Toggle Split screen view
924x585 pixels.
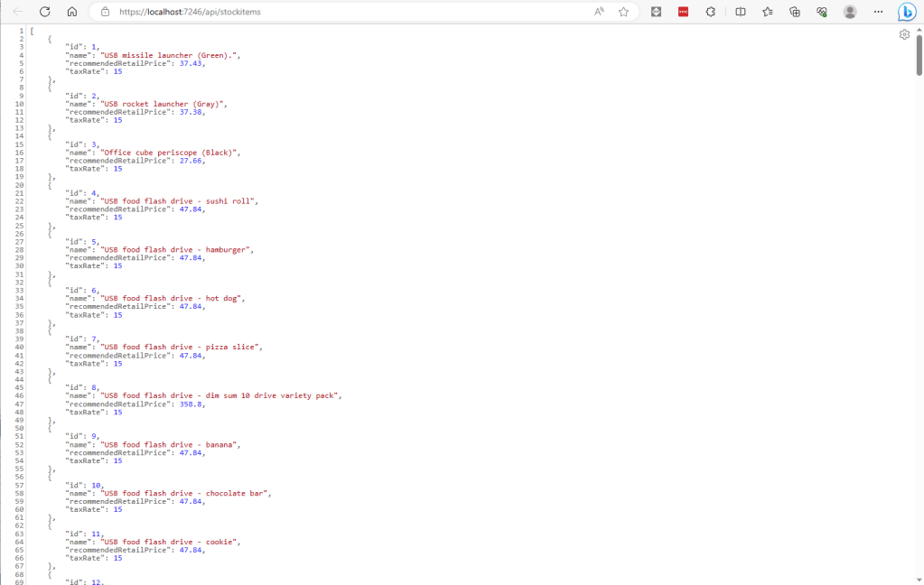click(x=741, y=12)
